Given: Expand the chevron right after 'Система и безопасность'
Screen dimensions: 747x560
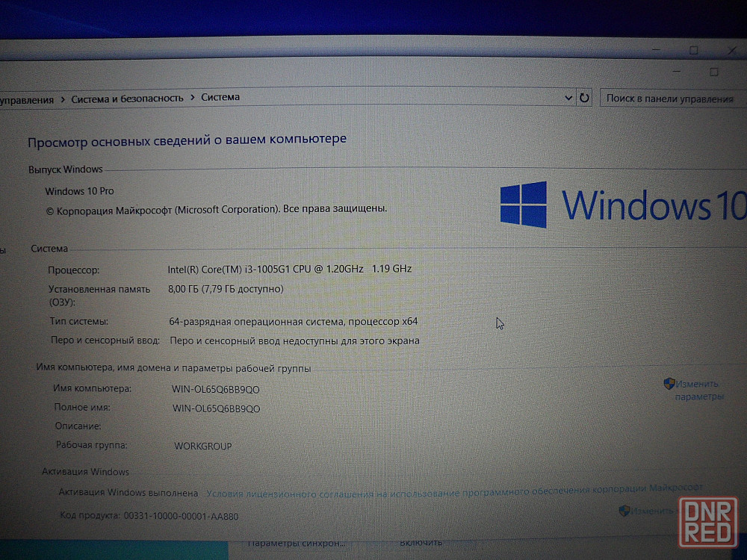Looking at the screenshot, I should 192,97.
